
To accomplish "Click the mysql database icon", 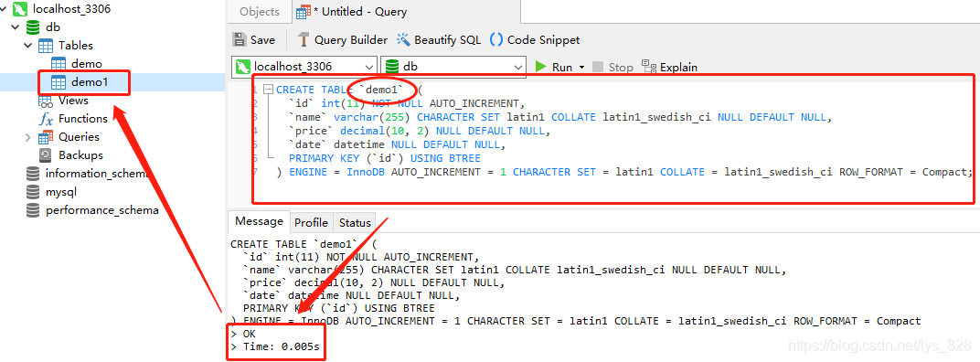I will [x=33, y=192].
